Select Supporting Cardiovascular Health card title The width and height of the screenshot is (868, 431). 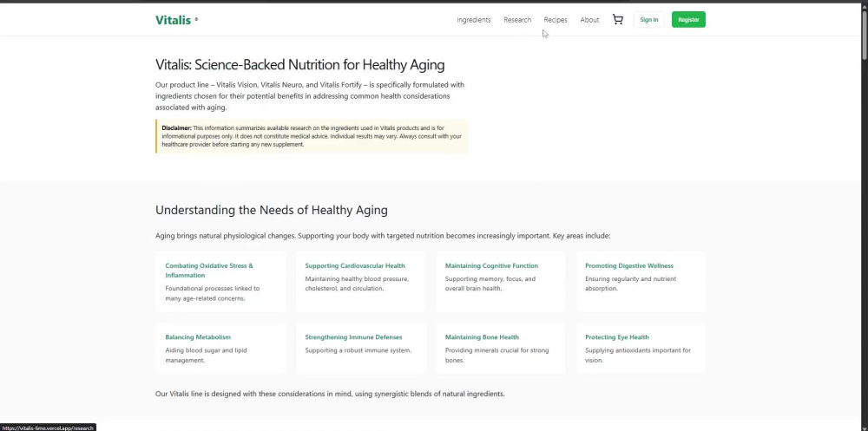(355, 265)
